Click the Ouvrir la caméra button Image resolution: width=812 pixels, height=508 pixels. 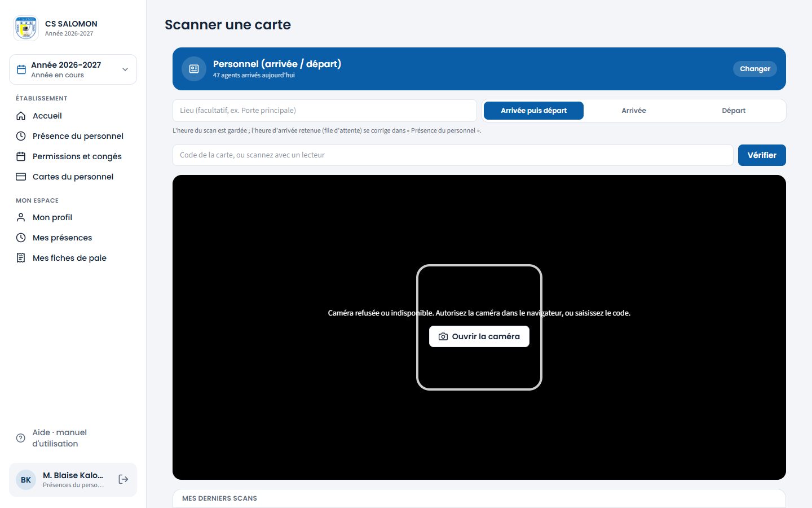479,336
